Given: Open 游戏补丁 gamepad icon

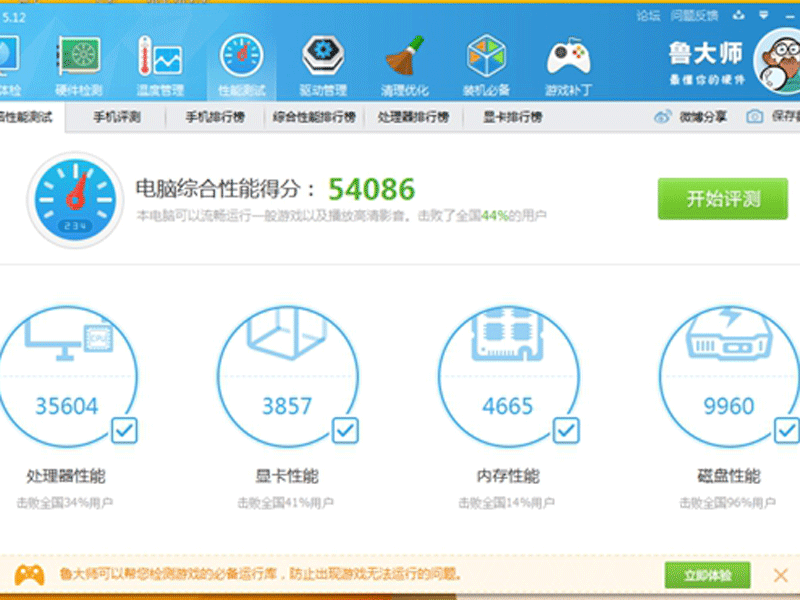Looking at the screenshot, I should (568, 56).
